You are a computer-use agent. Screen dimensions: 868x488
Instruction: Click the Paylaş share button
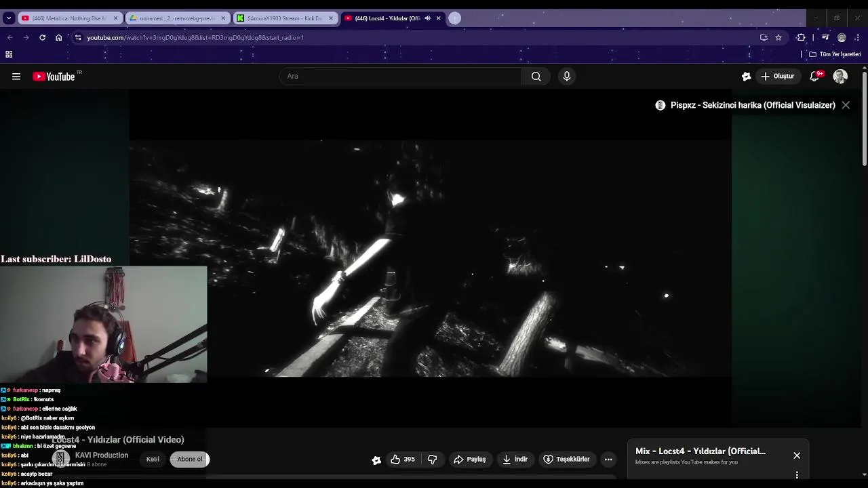469,460
